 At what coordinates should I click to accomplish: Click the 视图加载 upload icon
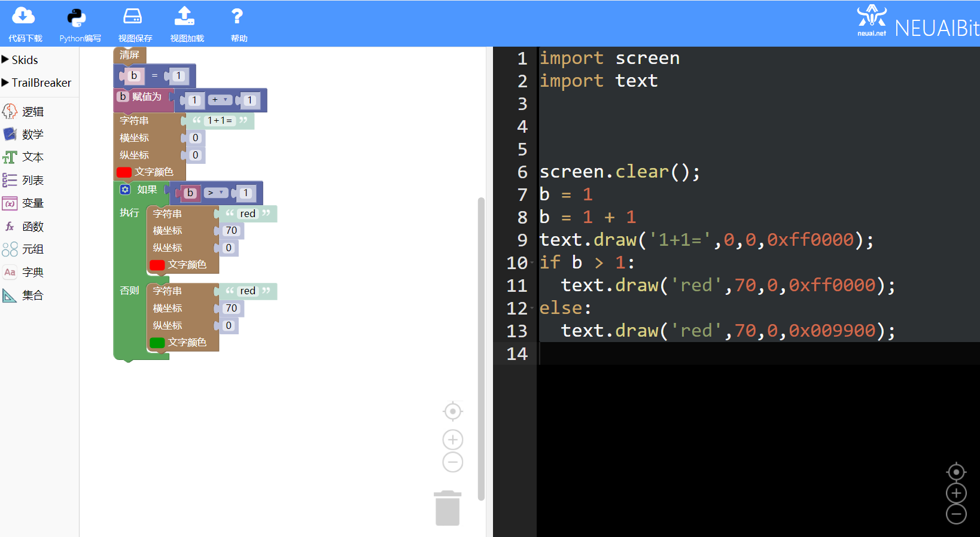pos(184,16)
